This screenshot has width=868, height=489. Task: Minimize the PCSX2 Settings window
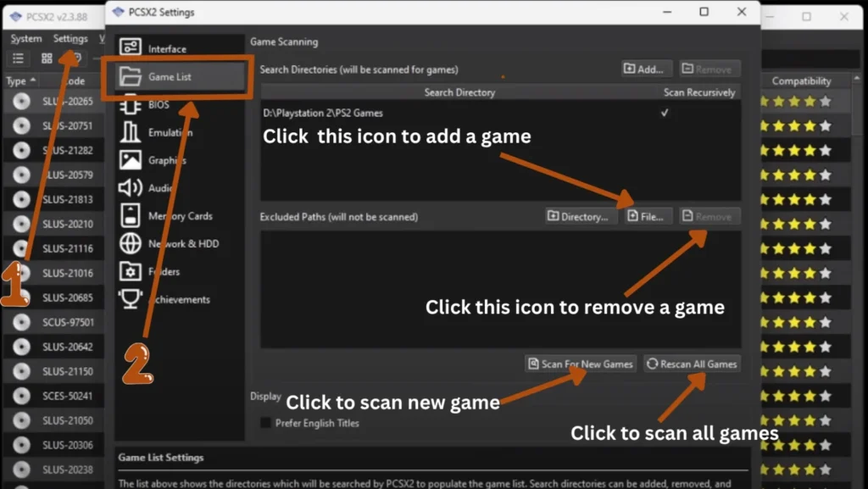click(667, 12)
